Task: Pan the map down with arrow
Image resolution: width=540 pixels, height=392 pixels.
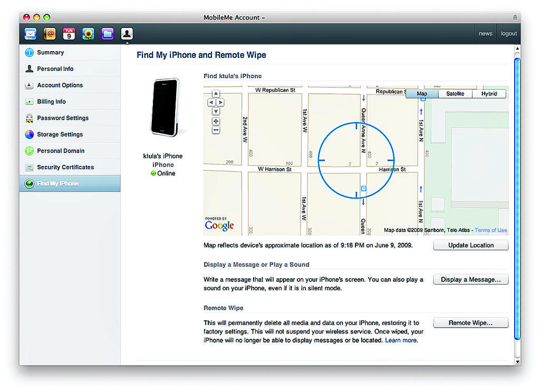Action: 216,112
